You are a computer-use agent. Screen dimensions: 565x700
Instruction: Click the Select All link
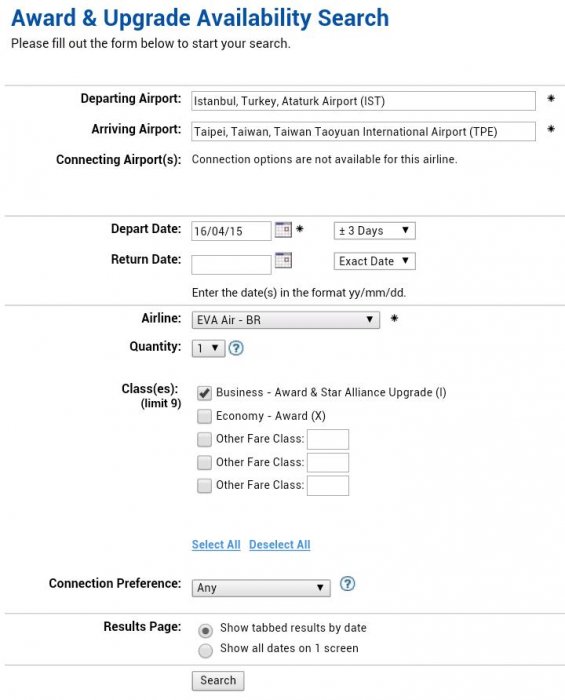216,545
